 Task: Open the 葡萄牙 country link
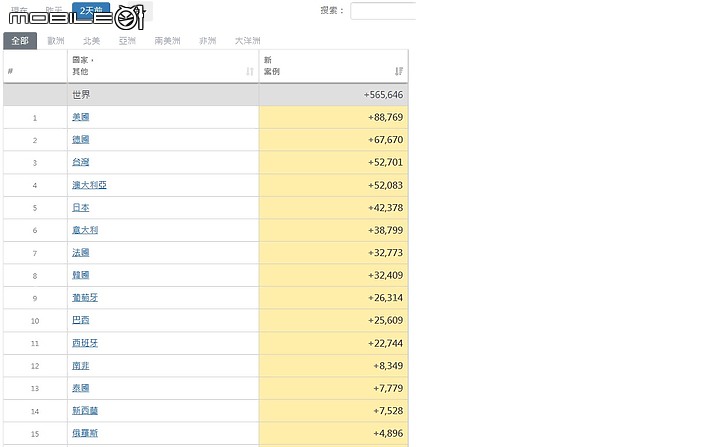pos(85,298)
